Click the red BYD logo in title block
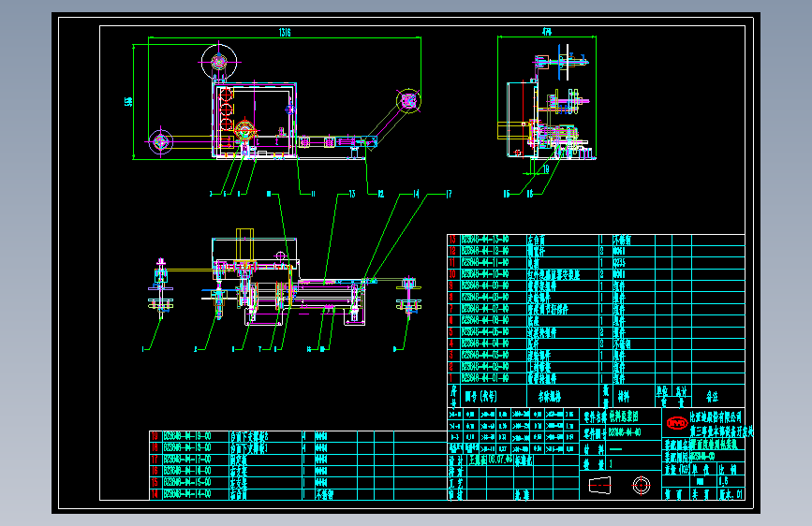This screenshot has width=812, height=526. click(x=676, y=423)
